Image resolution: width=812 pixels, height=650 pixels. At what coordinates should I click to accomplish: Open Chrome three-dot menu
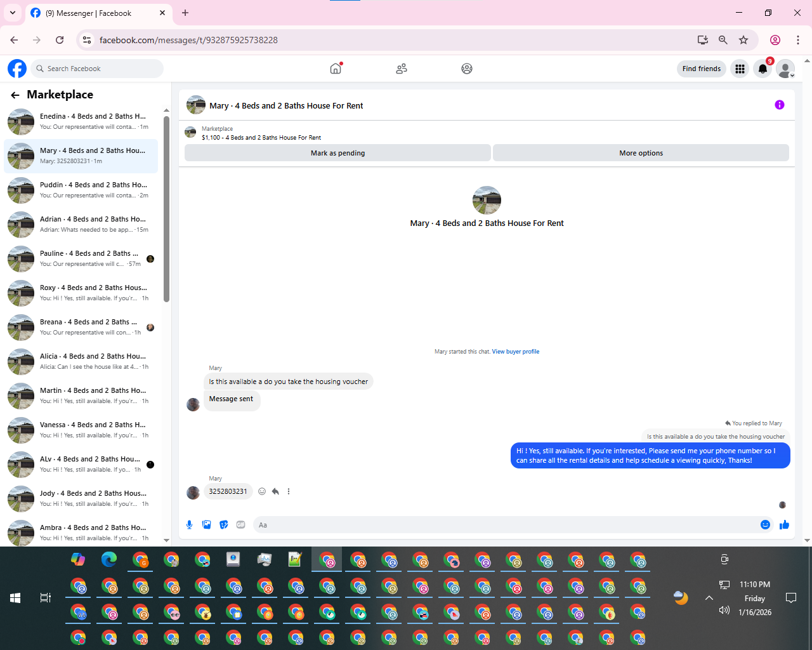pyautogui.click(x=798, y=40)
